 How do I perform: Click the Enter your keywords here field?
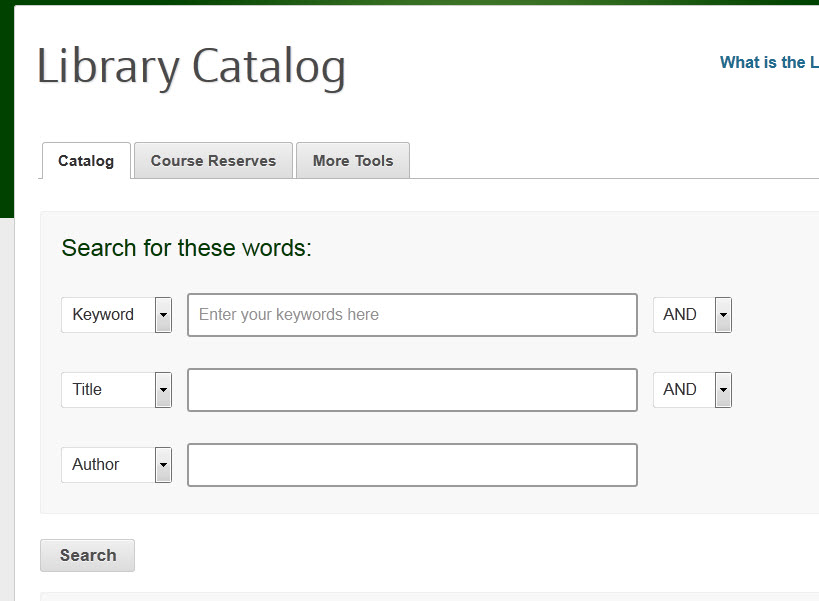(412, 314)
